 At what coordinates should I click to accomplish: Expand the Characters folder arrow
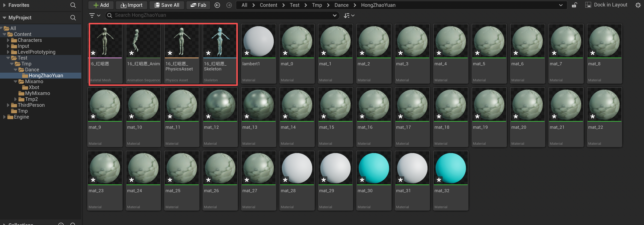8,40
